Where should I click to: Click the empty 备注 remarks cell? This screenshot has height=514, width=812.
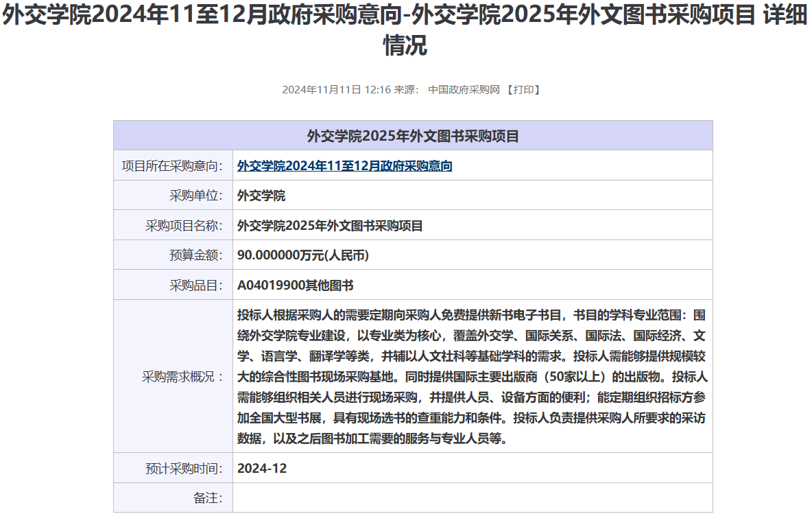point(472,498)
